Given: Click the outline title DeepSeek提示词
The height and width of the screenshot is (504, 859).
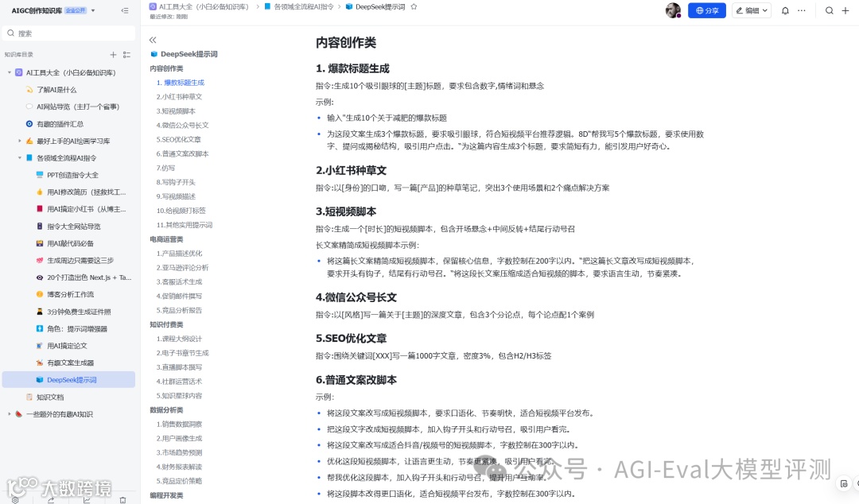Looking at the screenshot, I should (189, 54).
